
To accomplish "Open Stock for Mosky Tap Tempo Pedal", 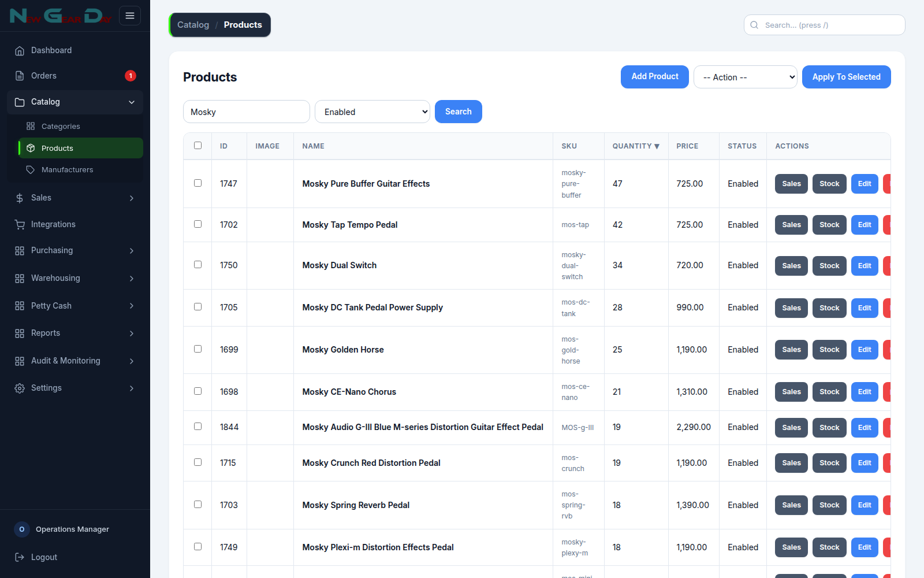I will tap(829, 225).
